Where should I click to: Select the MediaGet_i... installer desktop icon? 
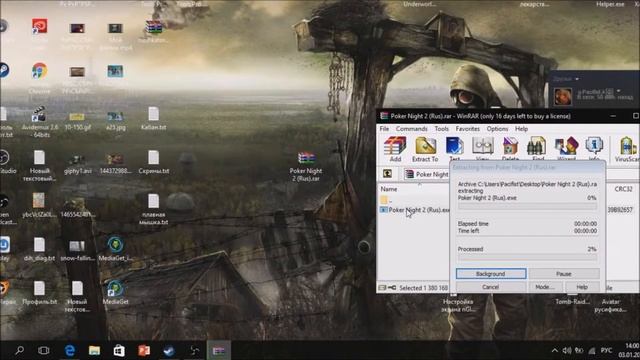[x=116, y=249]
